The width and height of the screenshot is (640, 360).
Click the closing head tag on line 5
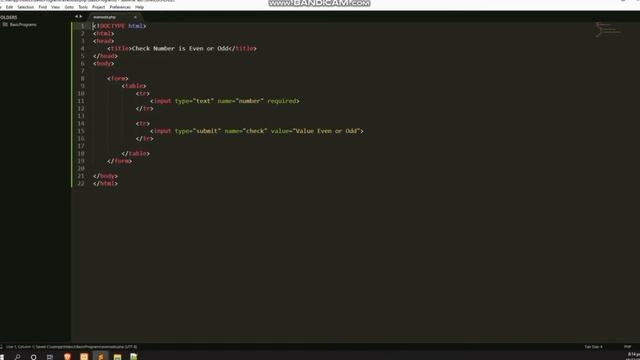pos(105,56)
